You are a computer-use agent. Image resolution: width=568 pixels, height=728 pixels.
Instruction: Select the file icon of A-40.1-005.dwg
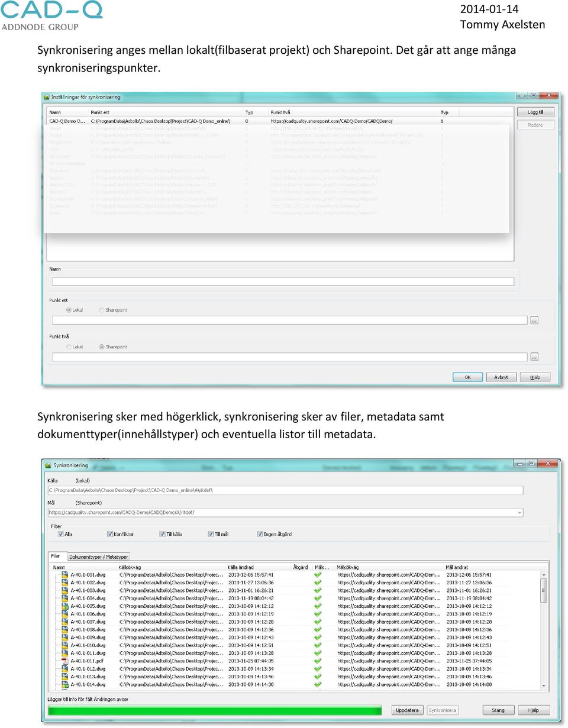(64, 606)
